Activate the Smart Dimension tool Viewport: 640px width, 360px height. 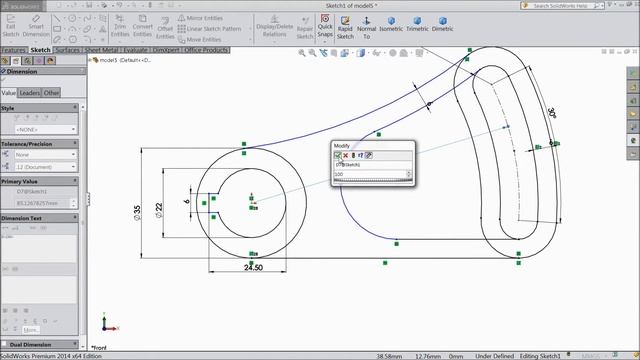pos(36,27)
